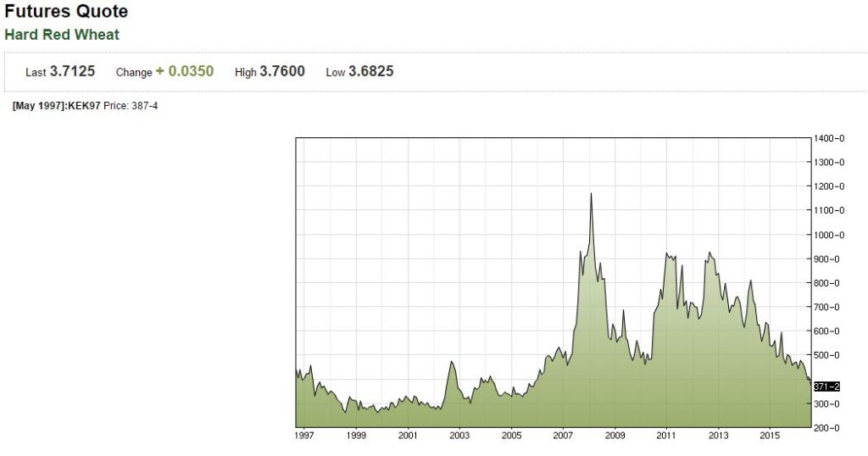Click the 2009 x-axis year label
Screen dimensions: 868x456
[615, 436]
